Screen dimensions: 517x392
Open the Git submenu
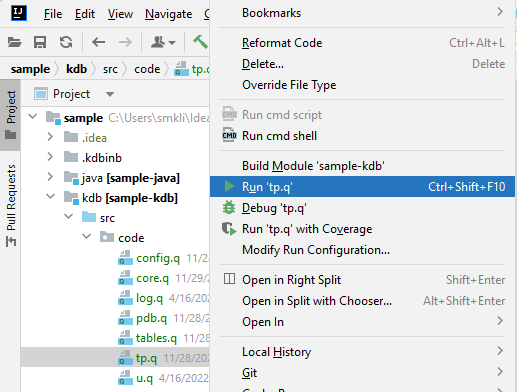[363, 373]
